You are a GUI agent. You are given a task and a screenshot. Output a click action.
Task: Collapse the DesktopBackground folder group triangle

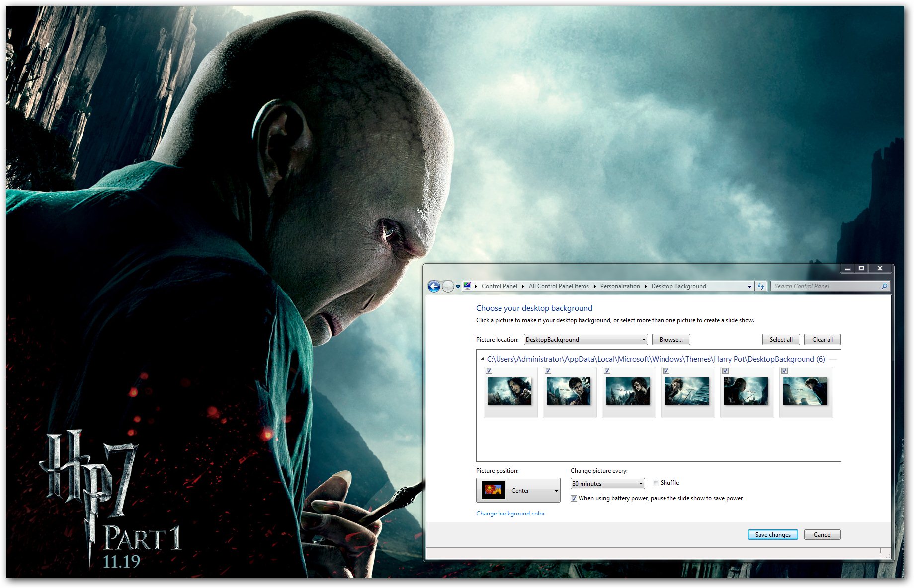(x=482, y=359)
